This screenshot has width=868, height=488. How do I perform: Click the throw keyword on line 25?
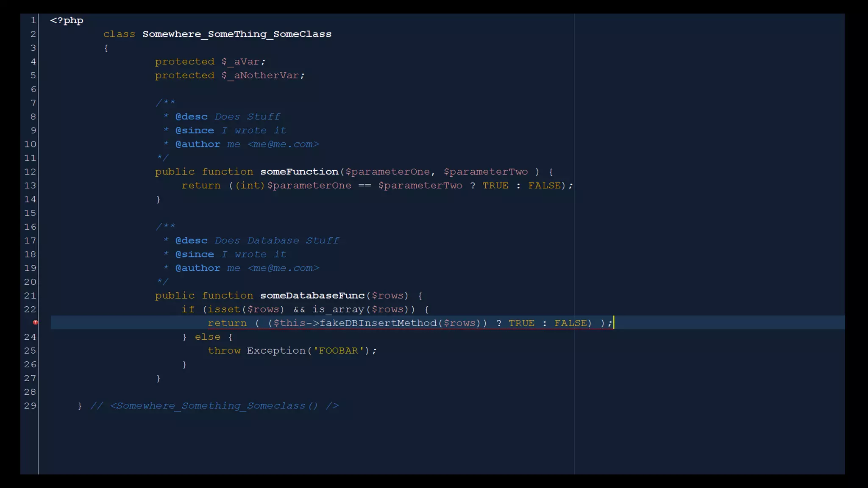[224, 351]
